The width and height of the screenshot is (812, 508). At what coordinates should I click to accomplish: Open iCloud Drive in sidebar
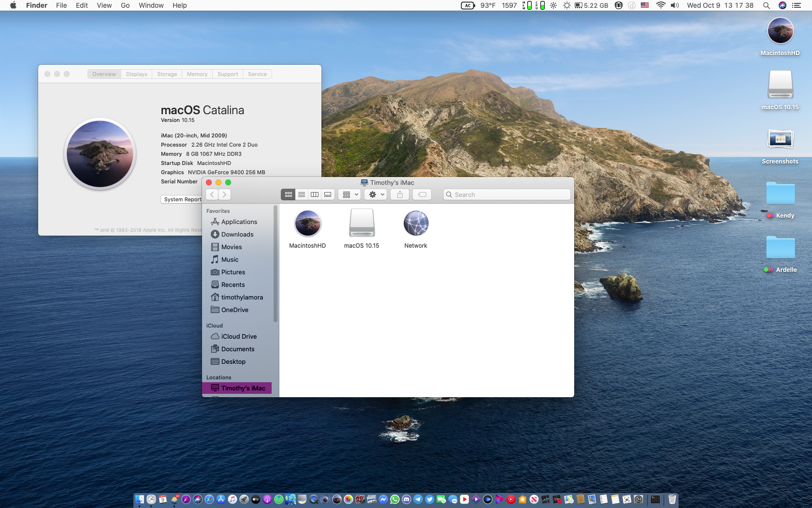[237, 336]
